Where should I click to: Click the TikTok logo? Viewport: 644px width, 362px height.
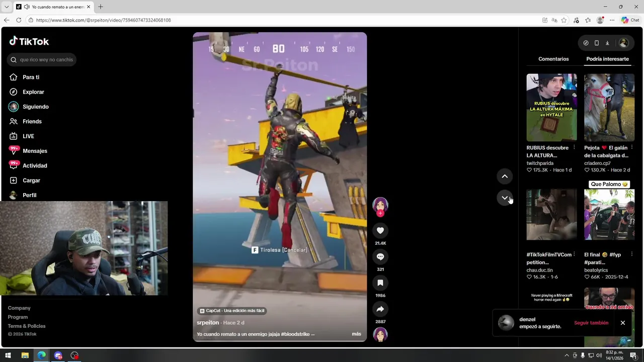(x=29, y=41)
